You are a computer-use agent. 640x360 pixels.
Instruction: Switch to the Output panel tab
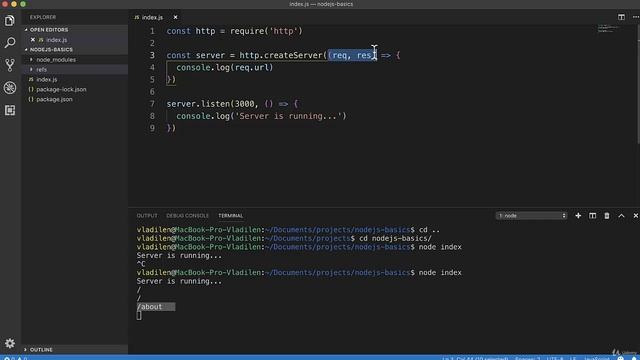click(147, 216)
